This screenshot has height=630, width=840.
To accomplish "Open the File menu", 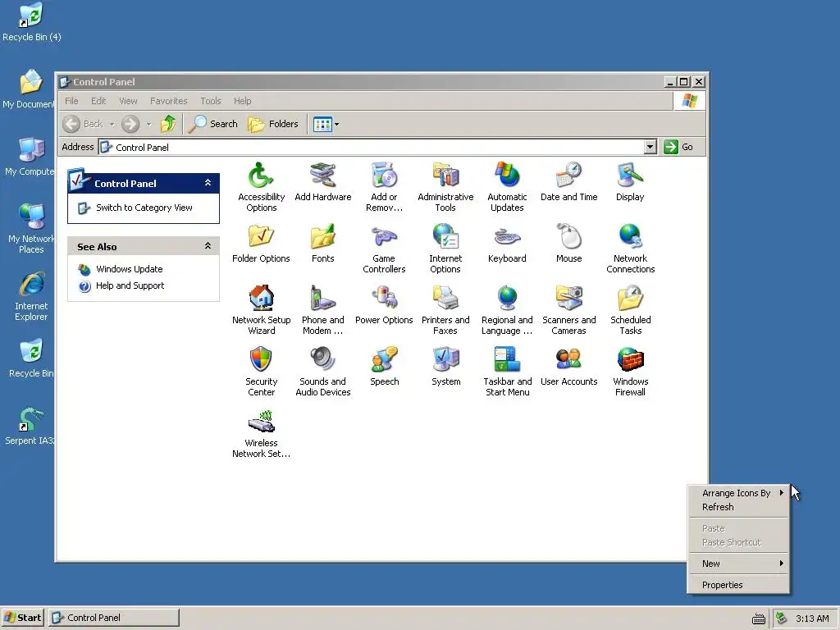I will pos(71,101).
